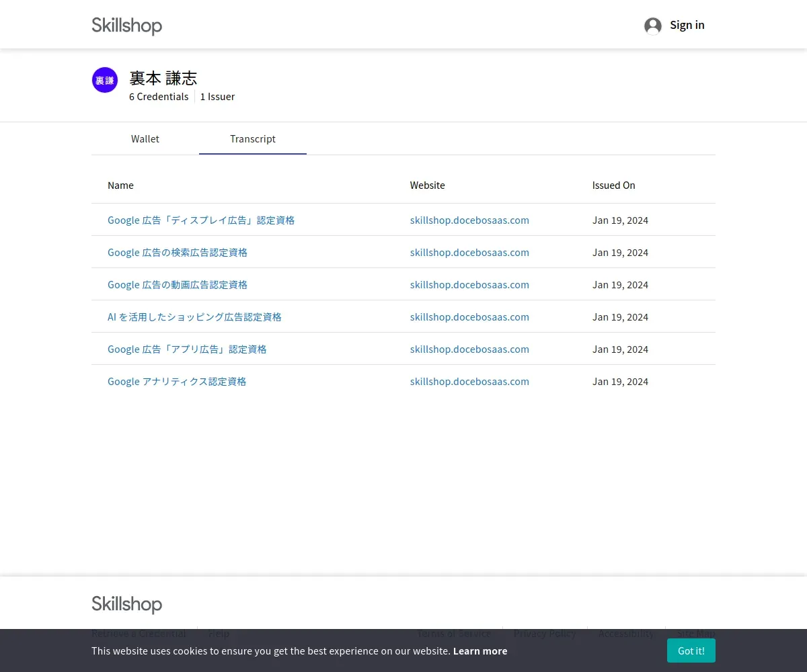The width and height of the screenshot is (807, 672).
Task: Click the Jan 19, 2024 date in アナリティクス row
Action: [x=620, y=381]
